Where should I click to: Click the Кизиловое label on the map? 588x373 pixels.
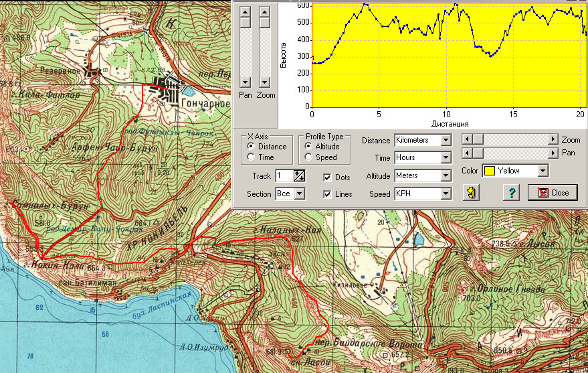pyautogui.click(x=350, y=285)
